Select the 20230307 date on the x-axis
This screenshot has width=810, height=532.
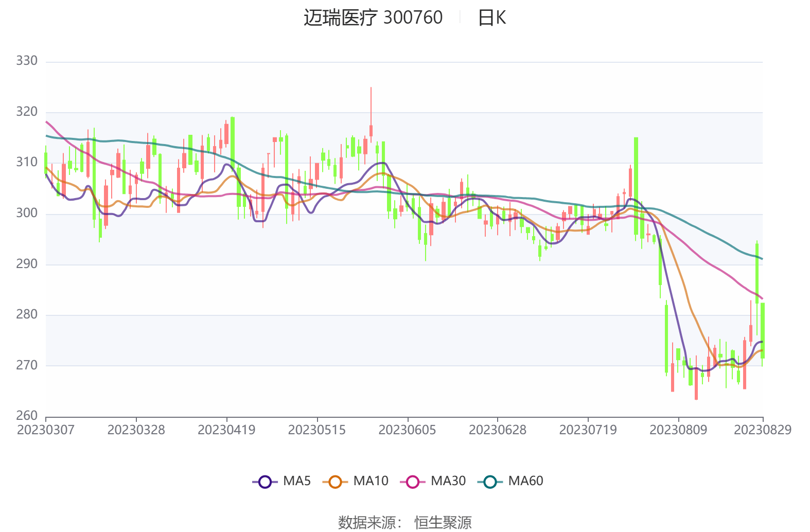pos(46,430)
